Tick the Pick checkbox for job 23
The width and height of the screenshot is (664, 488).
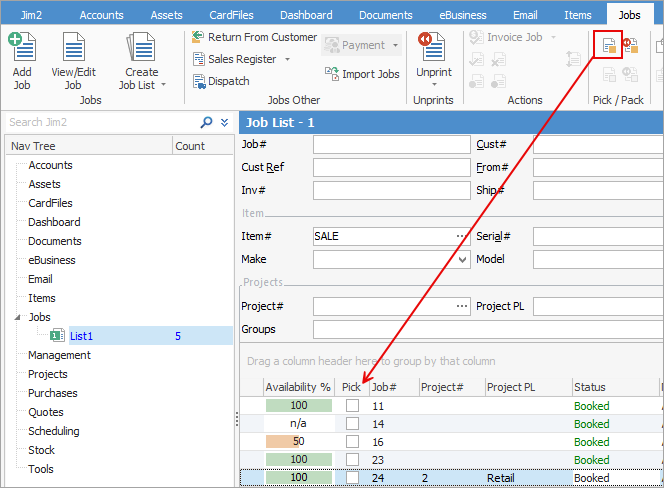(x=352, y=460)
